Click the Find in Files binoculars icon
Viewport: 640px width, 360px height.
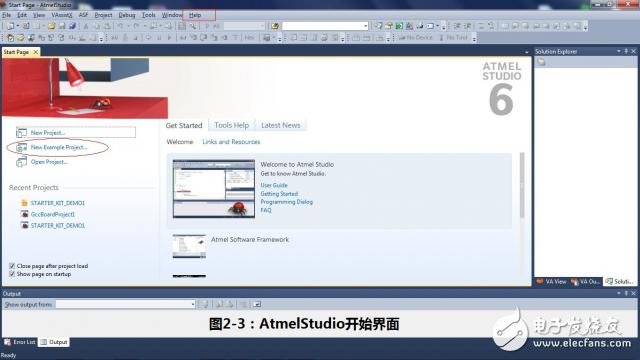(275, 26)
